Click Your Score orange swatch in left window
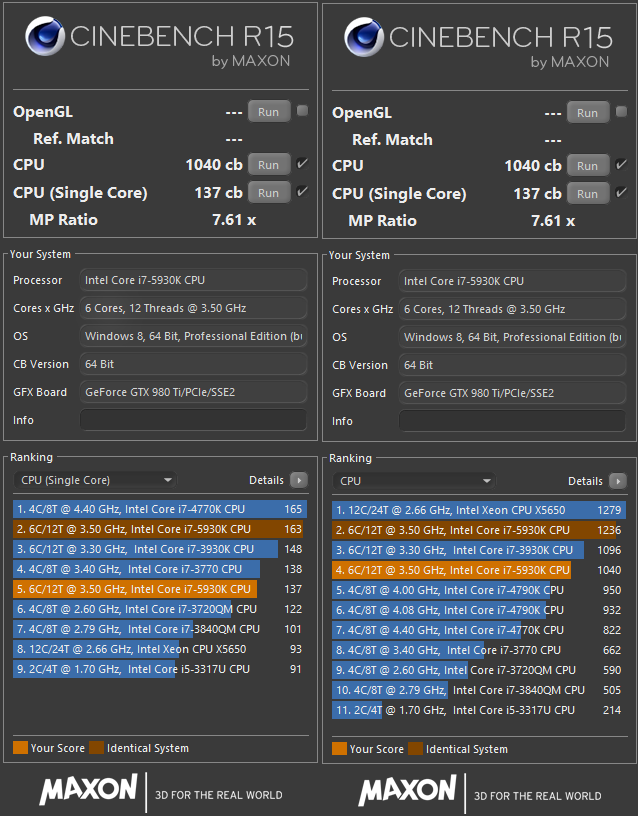This screenshot has height=816, width=638. point(20,748)
